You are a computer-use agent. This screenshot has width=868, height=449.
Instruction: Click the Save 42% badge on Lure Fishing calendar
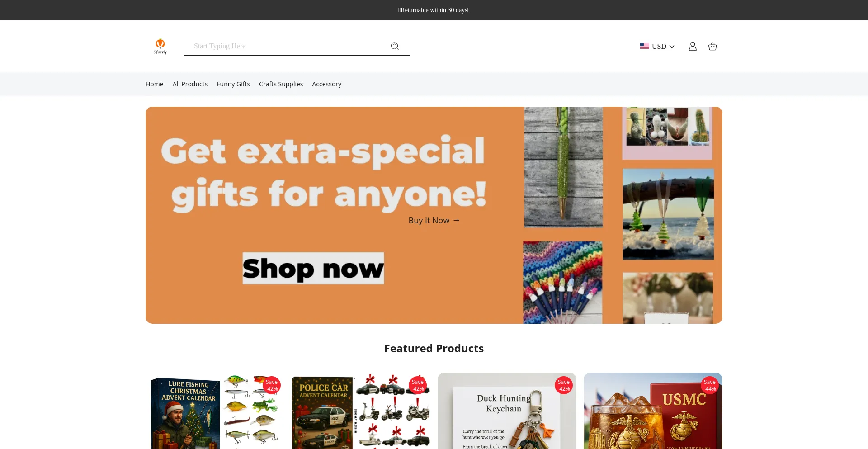pyautogui.click(x=272, y=385)
